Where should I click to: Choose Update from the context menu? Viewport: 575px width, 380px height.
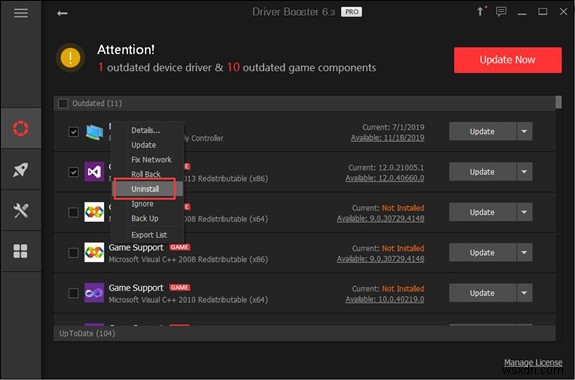[143, 145]
